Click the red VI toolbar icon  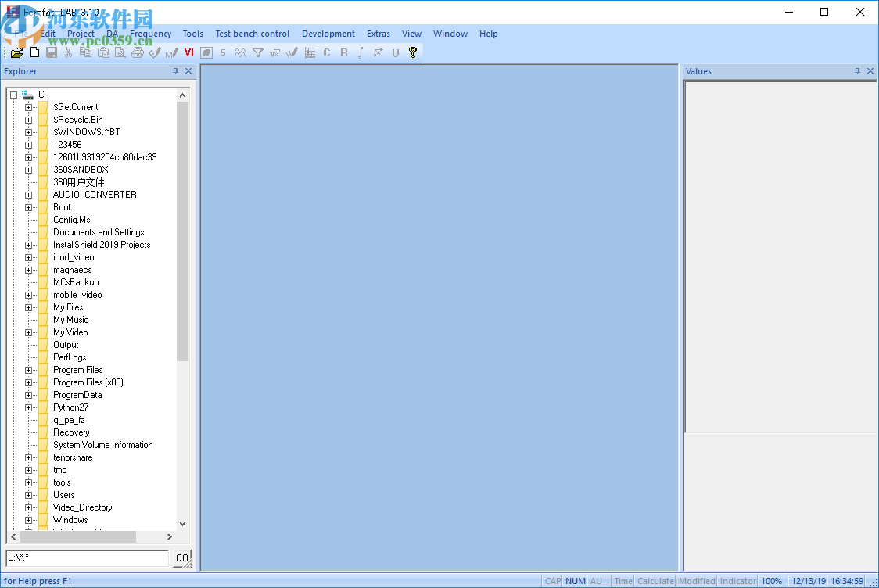(x=189, y=52)
